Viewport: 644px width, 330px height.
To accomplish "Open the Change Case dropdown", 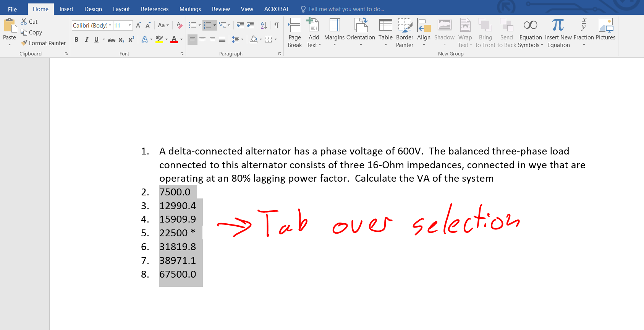I will point(163,25).
